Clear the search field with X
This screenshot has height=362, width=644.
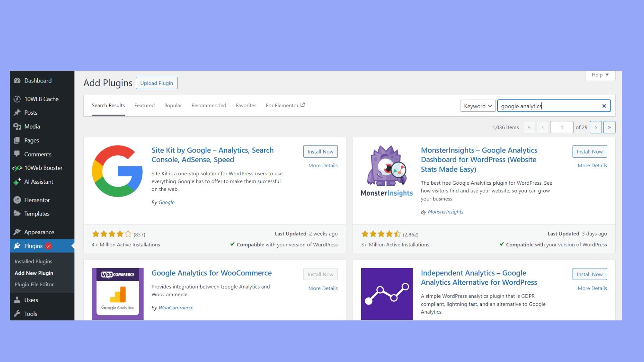click(x=604, y=106)
